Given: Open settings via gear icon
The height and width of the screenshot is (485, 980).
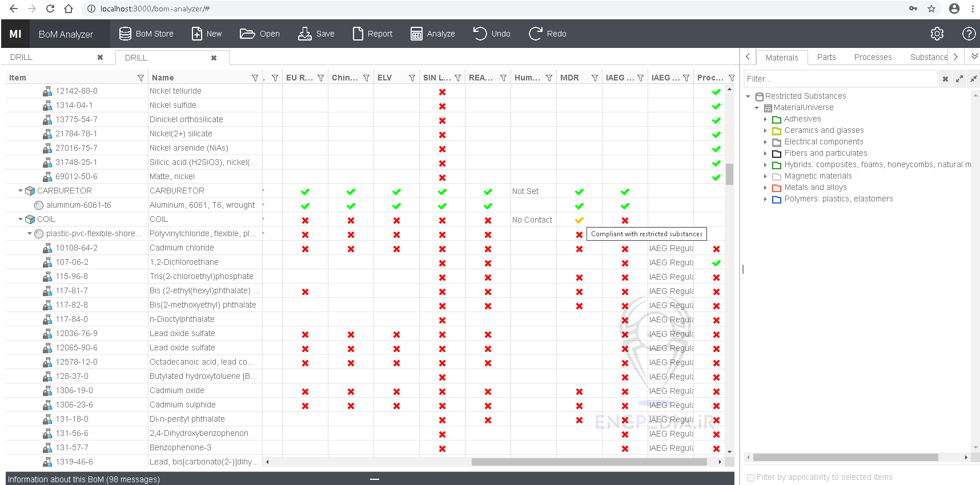Looking at the screenshot, I should click(937, 34).
